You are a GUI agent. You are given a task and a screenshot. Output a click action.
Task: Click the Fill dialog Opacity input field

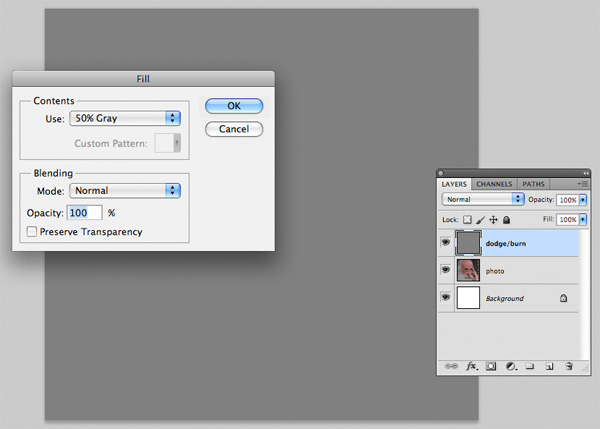(85, 212)
